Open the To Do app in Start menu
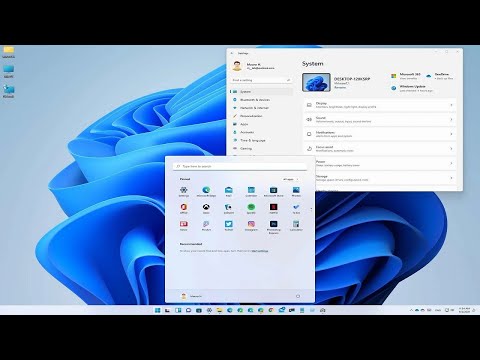Viewport: 480px width, 360px height. [x=296, y=208]
